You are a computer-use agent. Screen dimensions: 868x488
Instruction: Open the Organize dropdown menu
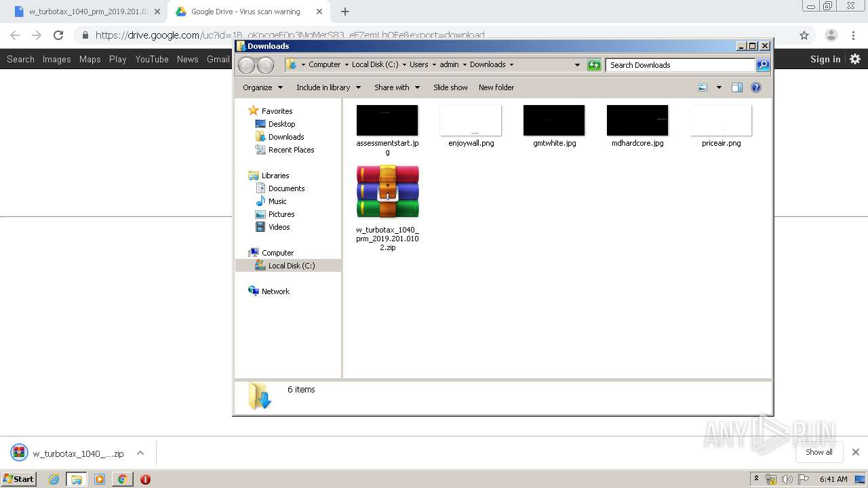click(x=262, y=87)
